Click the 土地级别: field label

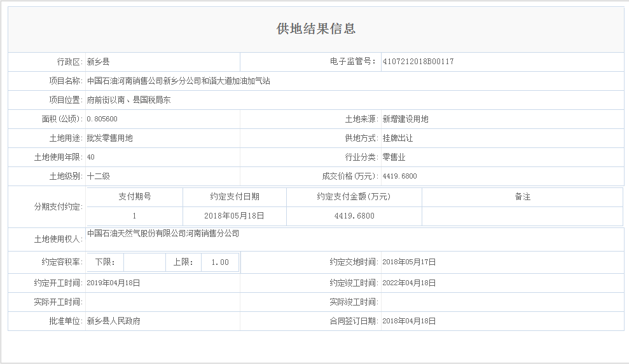click(66, 176)
